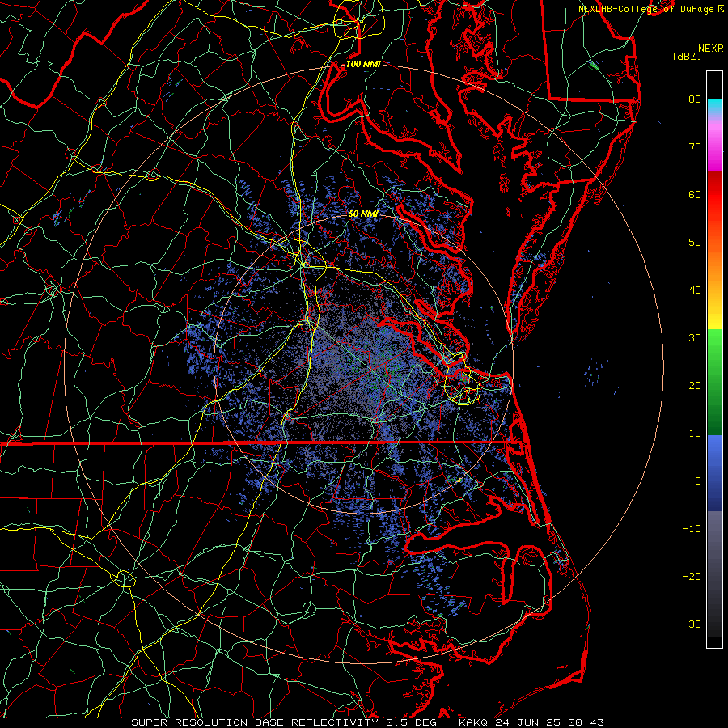Click the 10 dBZ scale label

695,434
